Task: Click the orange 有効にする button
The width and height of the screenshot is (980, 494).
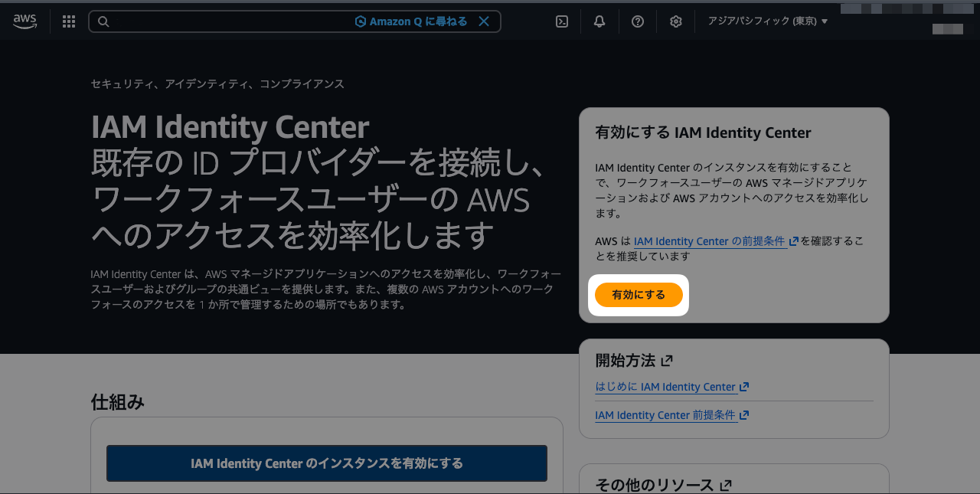Action: 639,295
